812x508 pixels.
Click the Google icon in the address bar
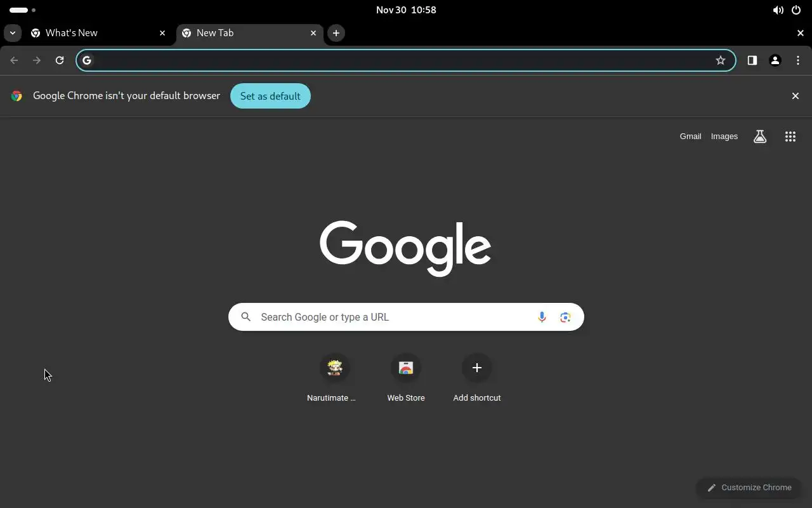point(87,60)
